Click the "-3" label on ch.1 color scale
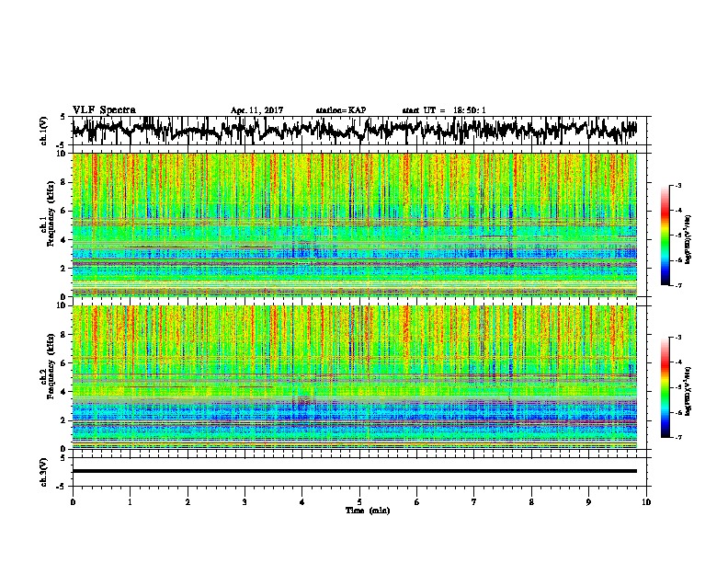Viewport: 728px width, 563px height. 678,186
